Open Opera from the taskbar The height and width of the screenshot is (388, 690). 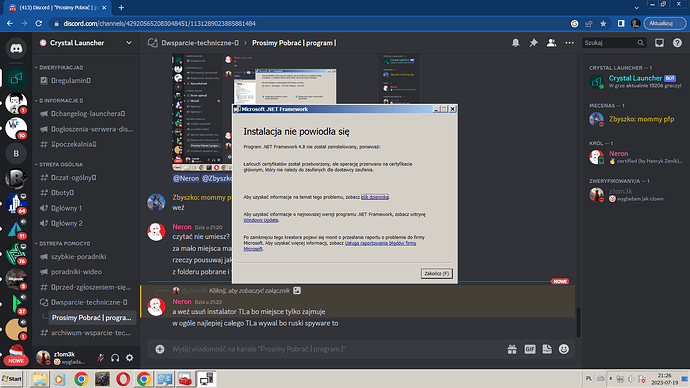click(123, 379)
